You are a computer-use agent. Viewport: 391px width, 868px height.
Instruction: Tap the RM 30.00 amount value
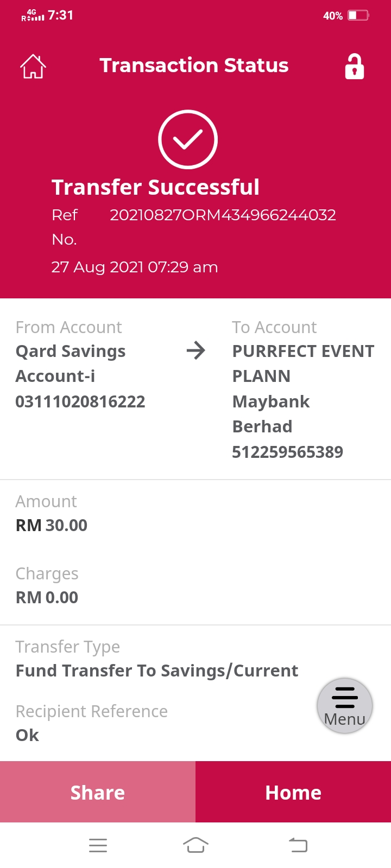click(52, 525)
